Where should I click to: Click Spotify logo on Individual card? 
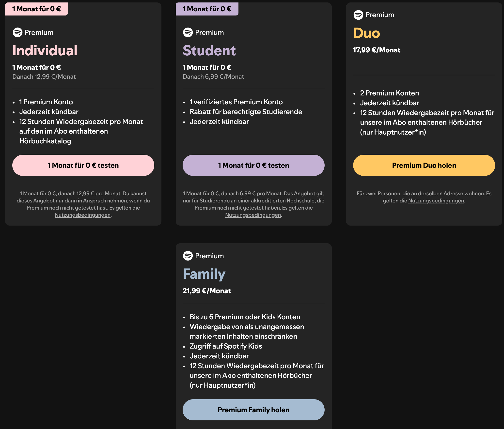(x=17, y=32)
